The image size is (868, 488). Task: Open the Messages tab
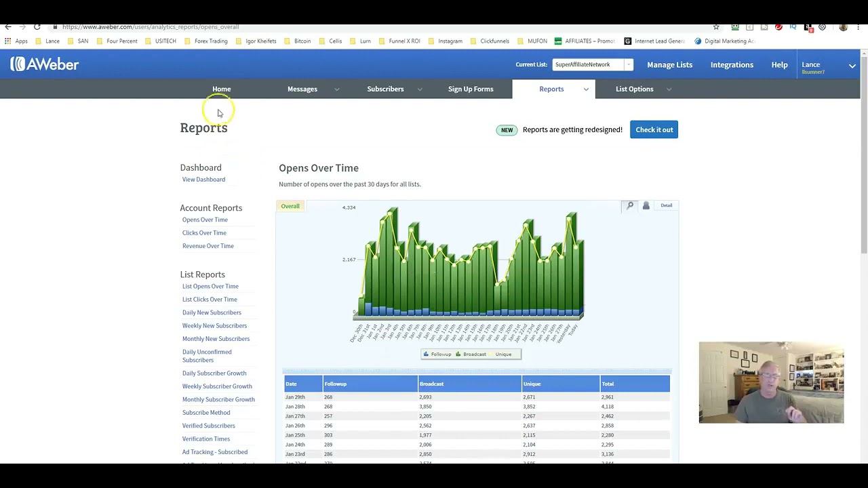(x=302, y=89)
